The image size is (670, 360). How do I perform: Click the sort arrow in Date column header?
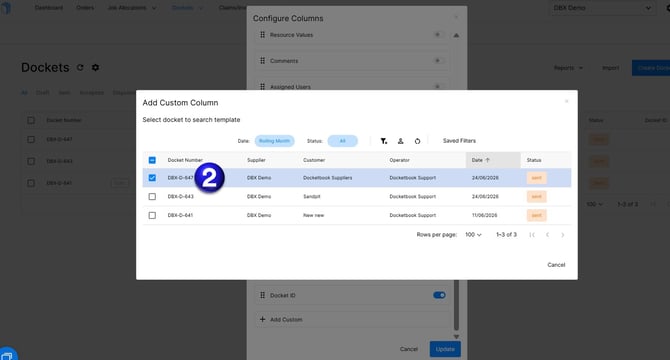point(488,160)
